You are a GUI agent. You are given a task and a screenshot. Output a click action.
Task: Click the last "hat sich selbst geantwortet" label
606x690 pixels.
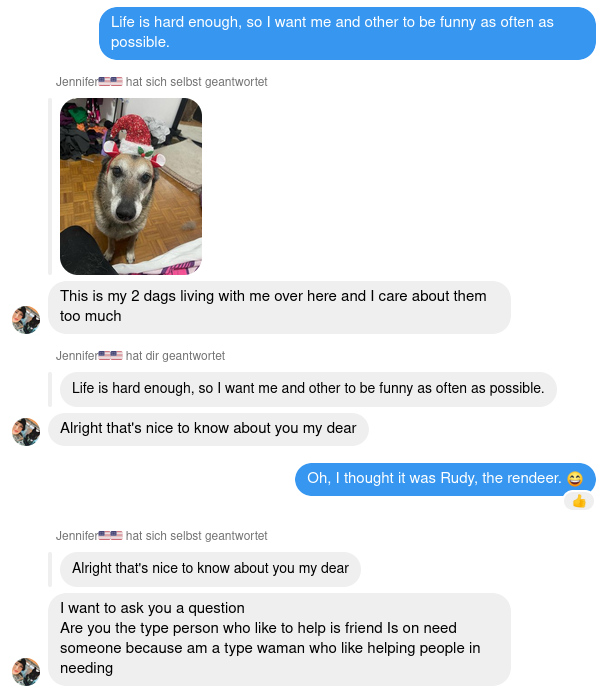tap(196, 536)
